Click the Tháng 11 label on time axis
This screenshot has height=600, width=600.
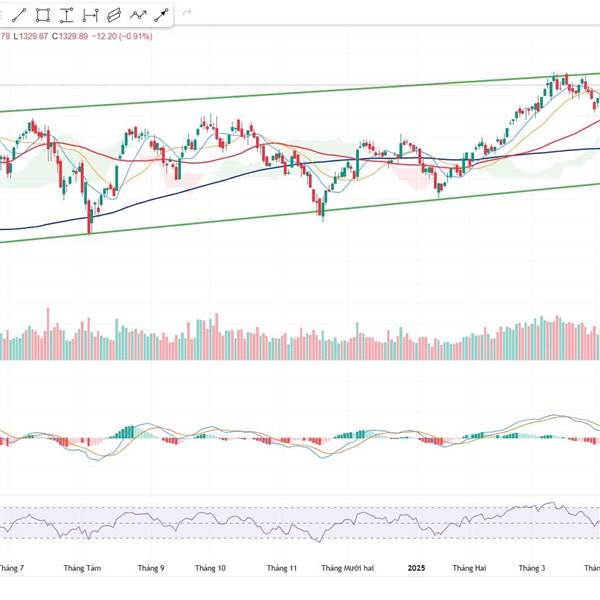tap(282, 568)
